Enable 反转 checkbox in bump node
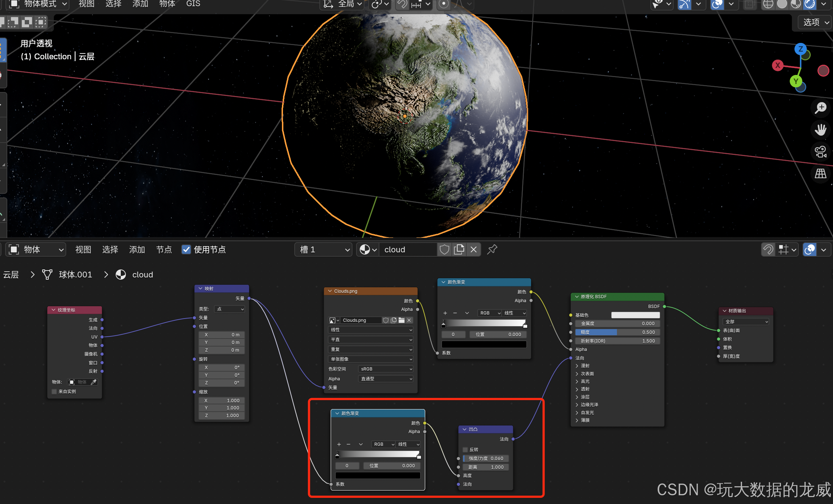The width and height of the screenshot is (833, 504). click(x=465, y=449)
